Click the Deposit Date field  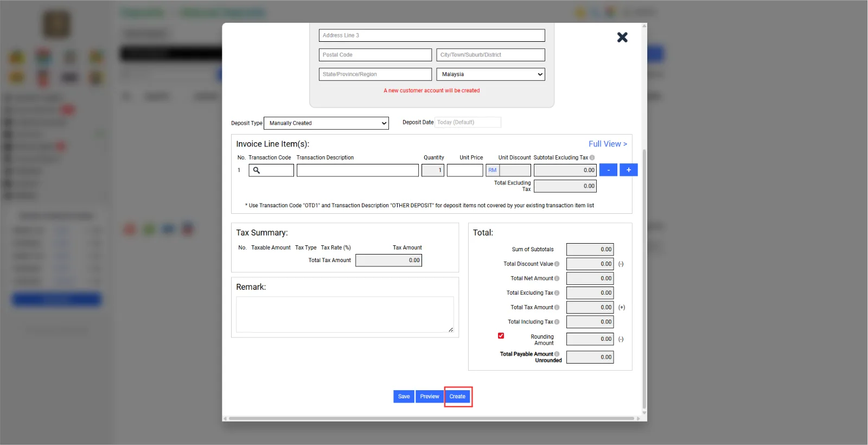point(468,123)
